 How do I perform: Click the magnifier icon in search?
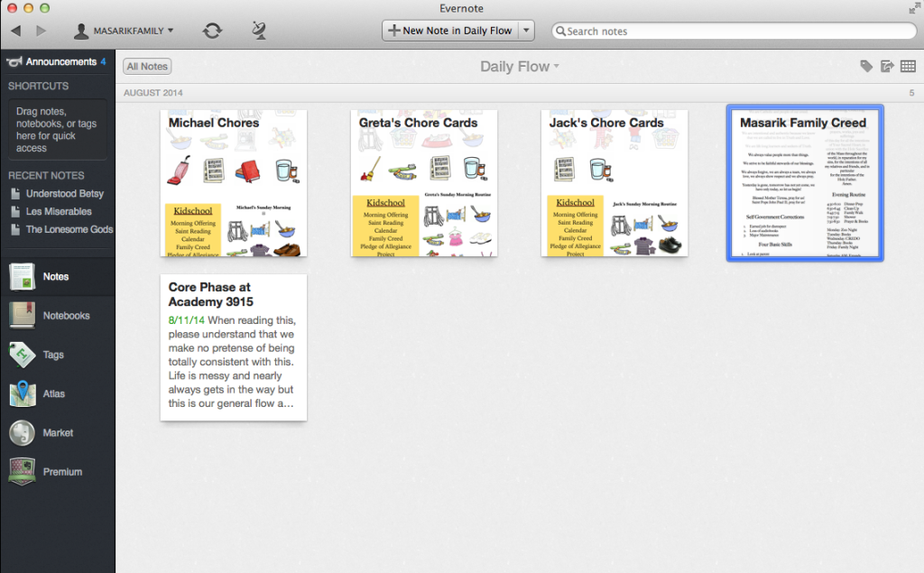coord(560,32)
